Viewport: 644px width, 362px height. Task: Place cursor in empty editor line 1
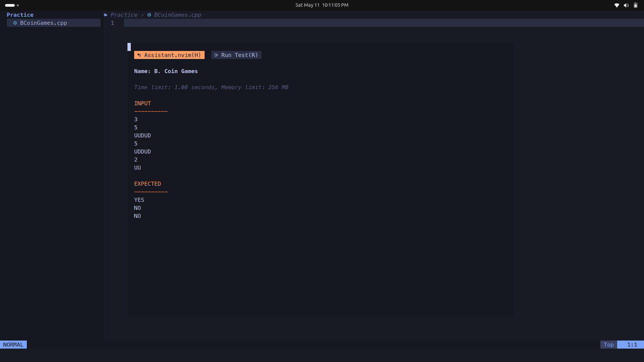pyautogui.click(x=384, y=23)
